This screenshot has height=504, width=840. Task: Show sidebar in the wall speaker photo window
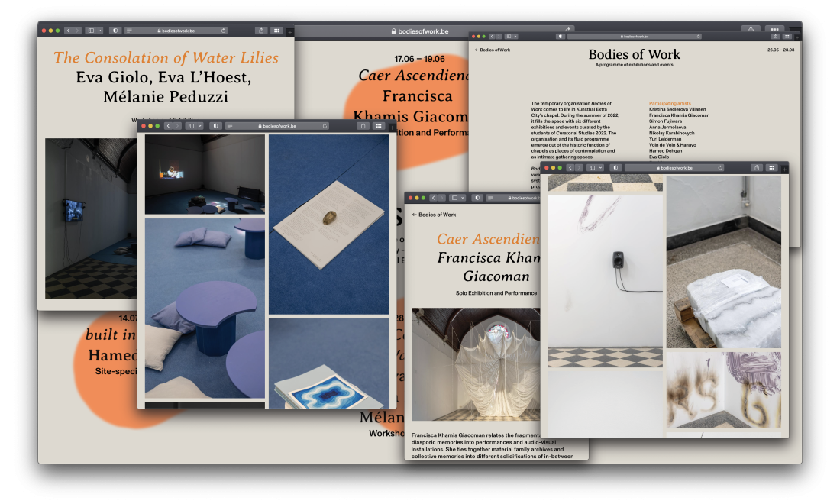click(593, 168)
